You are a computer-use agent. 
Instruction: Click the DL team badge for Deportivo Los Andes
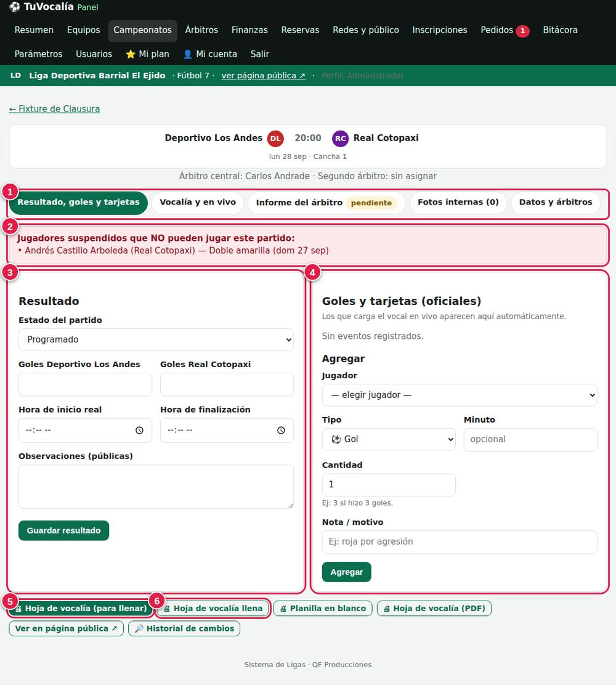[x=275, y=139]
